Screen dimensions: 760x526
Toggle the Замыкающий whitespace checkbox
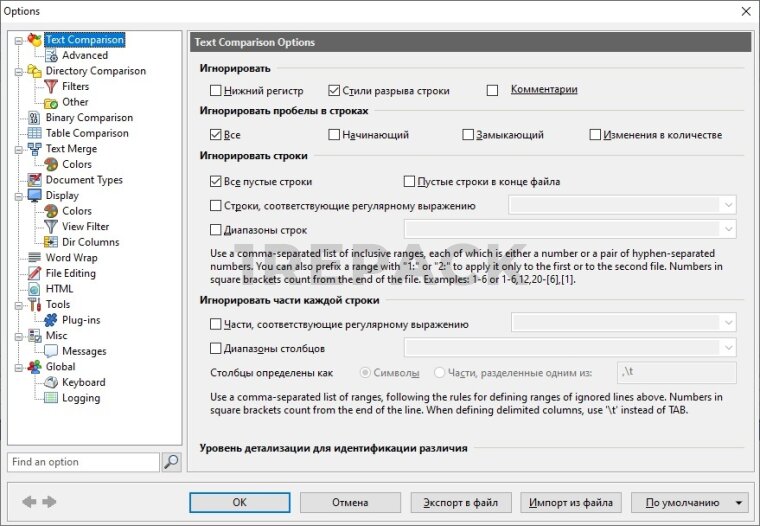pyautogui.click(x=468, y=135)
